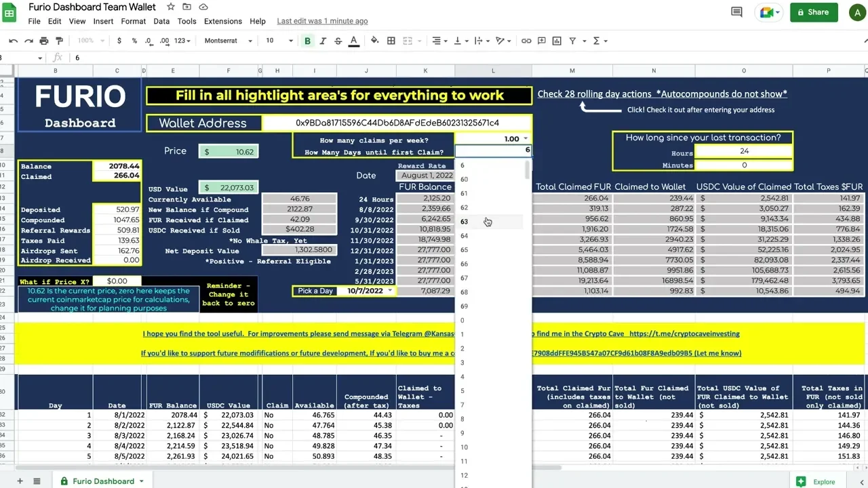The height and width of the screenshot is (488, 868).
Task: Switch to the Furio Dashboard sheet tab
Action: (x=103, y=481)
